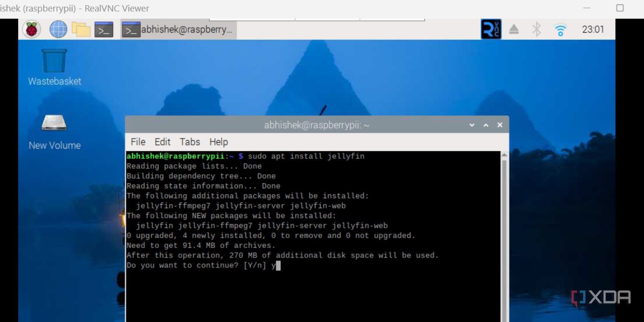Click the 'After this operation, 270 MB' line
Viewport: 644px width, 322px height.
[283, 256]
